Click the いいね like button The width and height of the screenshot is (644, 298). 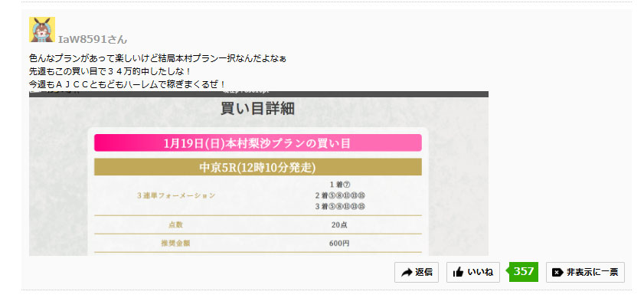[473, 272]
